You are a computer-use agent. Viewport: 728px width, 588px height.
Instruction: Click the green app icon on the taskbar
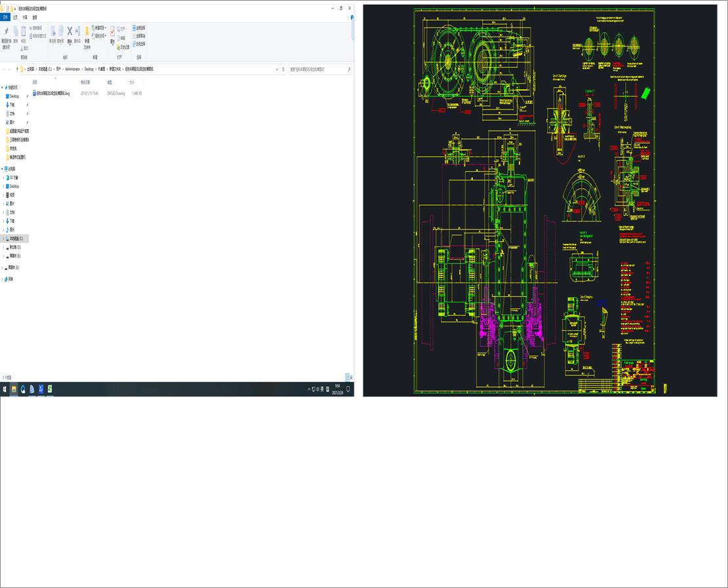tap(50, 389)
